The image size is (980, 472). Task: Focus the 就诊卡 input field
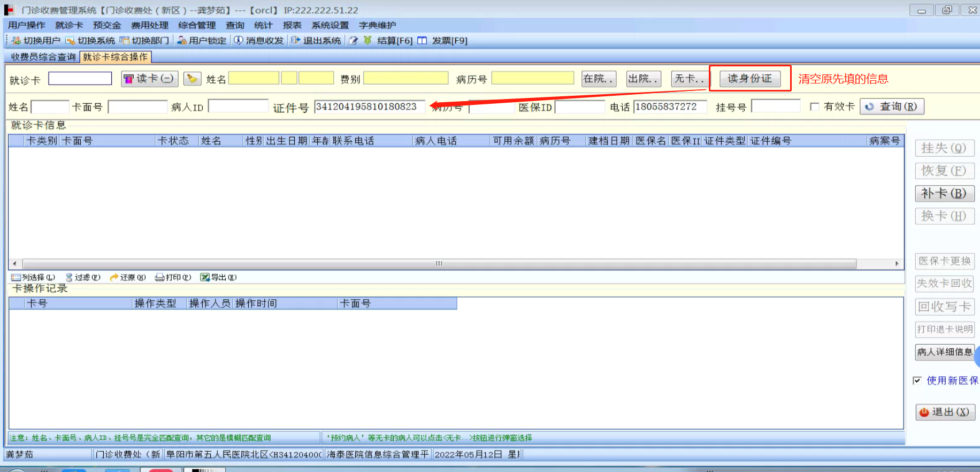click(80, 79)
